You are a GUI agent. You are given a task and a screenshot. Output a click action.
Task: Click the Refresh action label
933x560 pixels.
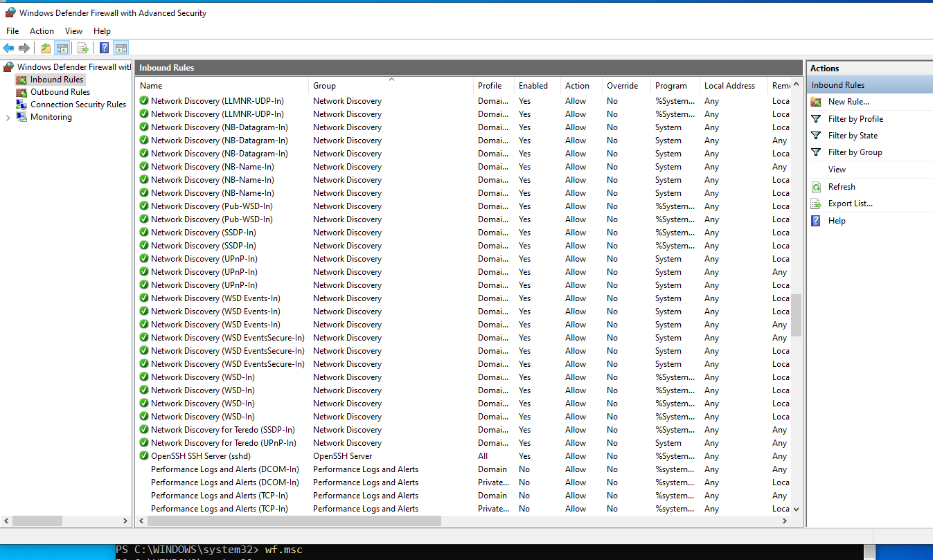click(x=842, y=187)
